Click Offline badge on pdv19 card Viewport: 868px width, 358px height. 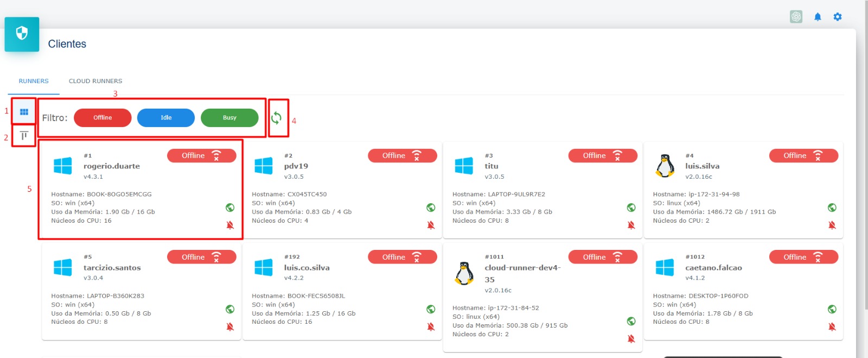pos(403,155)
